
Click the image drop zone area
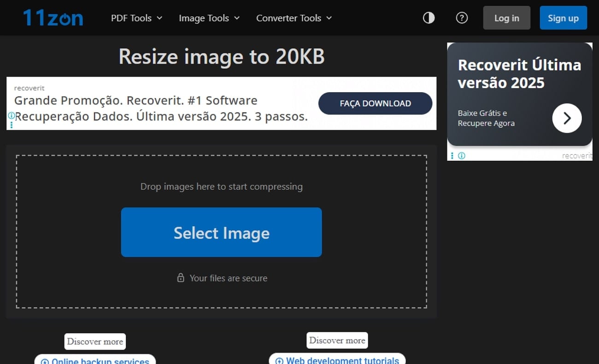(x=222, y=186)
